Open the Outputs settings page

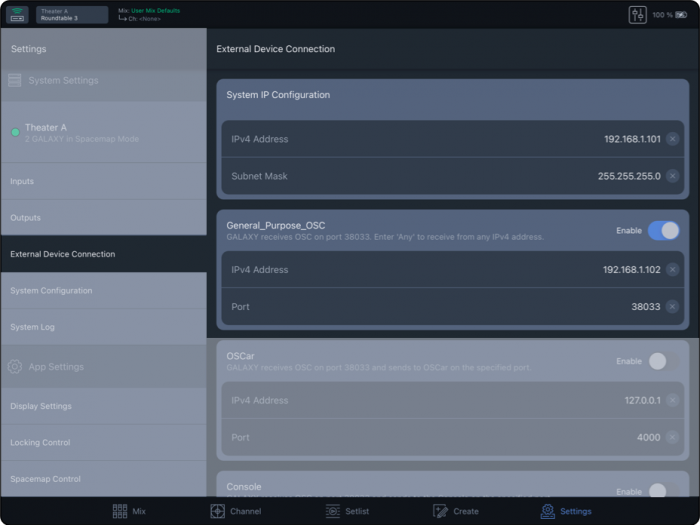click(x=104, y=218)
